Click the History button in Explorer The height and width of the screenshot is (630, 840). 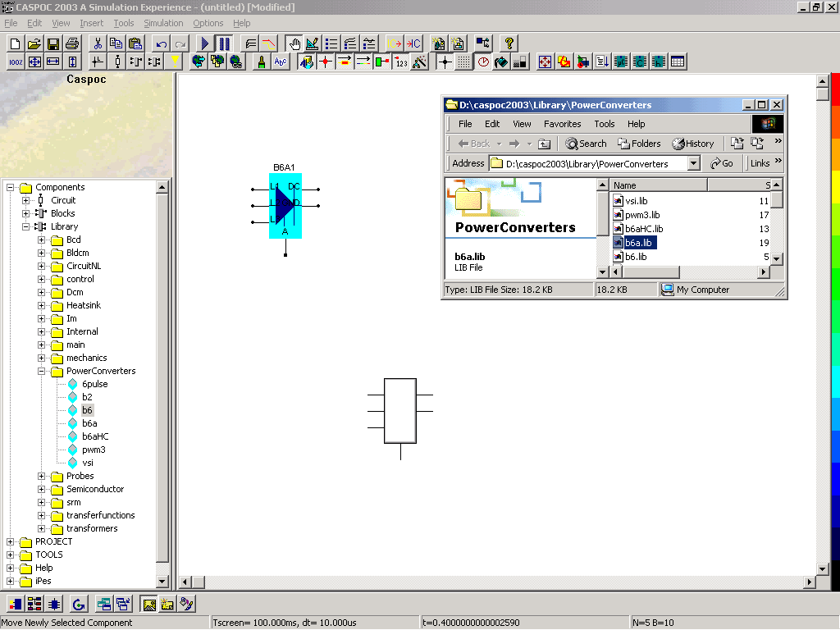pos(693,144)
